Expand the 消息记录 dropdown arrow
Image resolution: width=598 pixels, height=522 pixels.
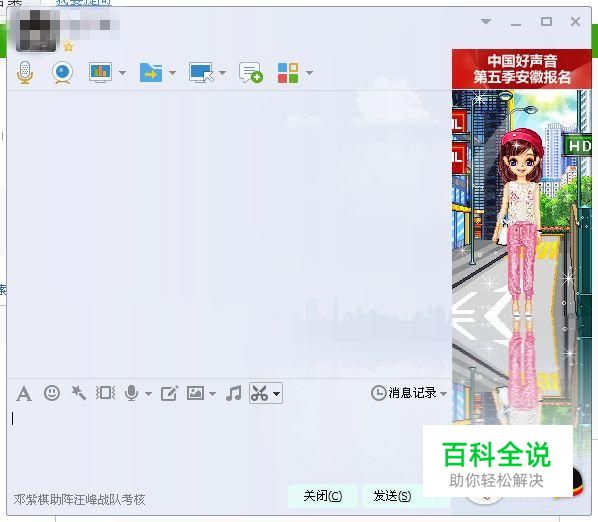443,394
